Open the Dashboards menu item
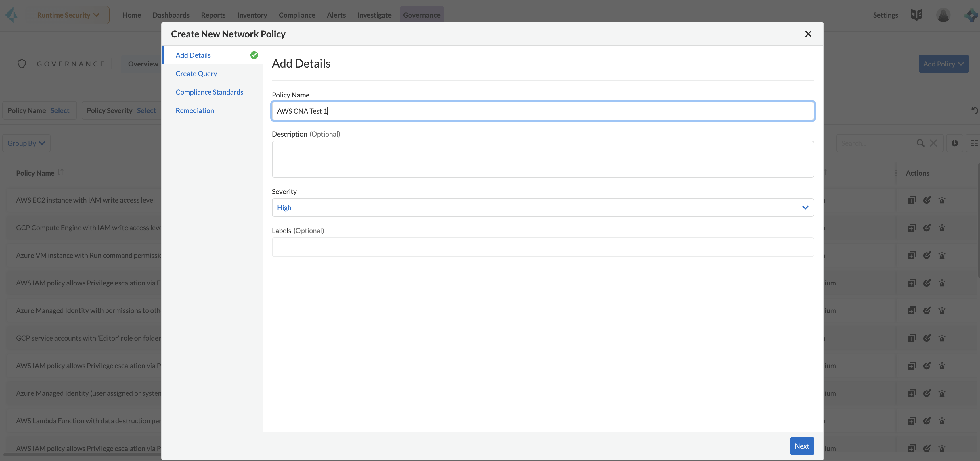This screenshot has width=980, height=461. pos(171,15)
